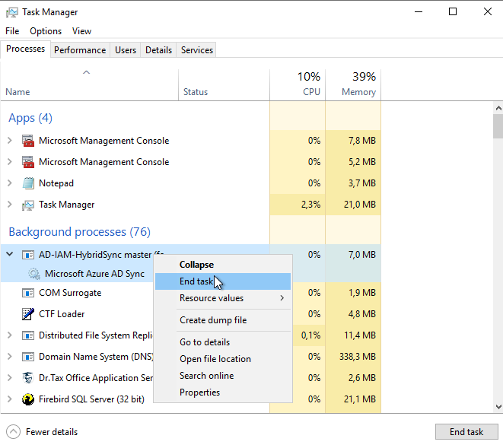Viewport: 503px width, 448px height.
Task: Sort by the CPU column header
Action: pyautogui.click(x=298, y=85)
